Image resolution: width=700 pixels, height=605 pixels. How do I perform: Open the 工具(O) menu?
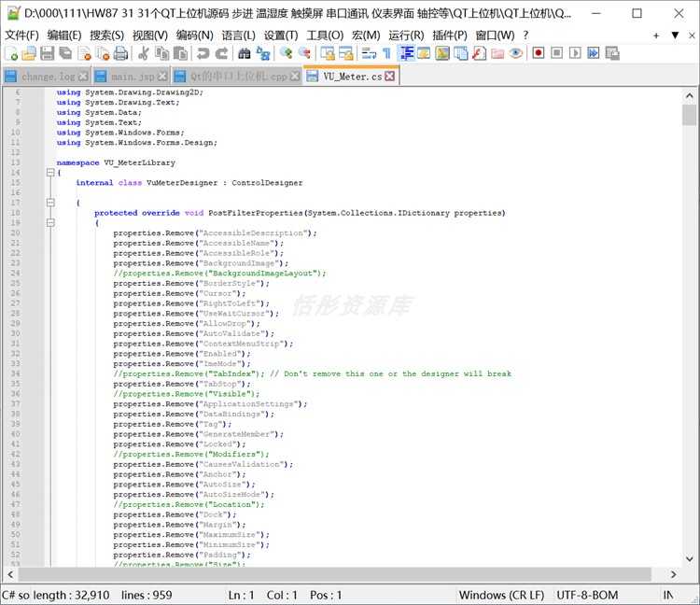pos(325,35)
